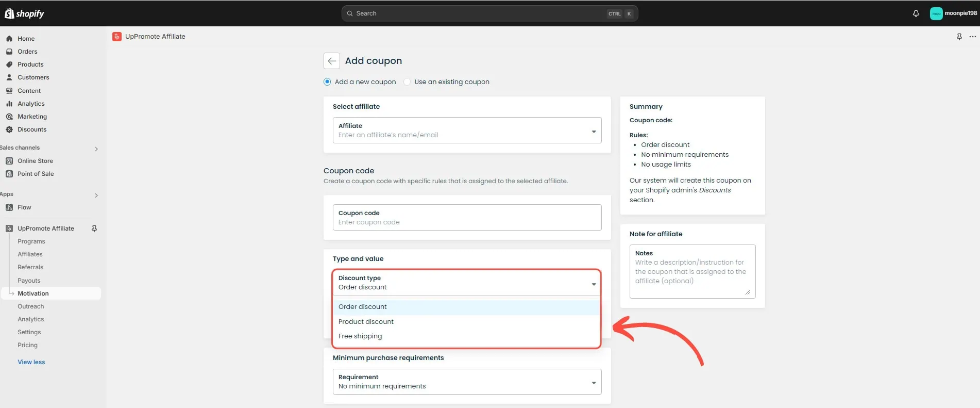The image size is (980, 408).
Task: Click the Discounts icon in sidebar
Action: pyautogui.click(x=9, y=129)
